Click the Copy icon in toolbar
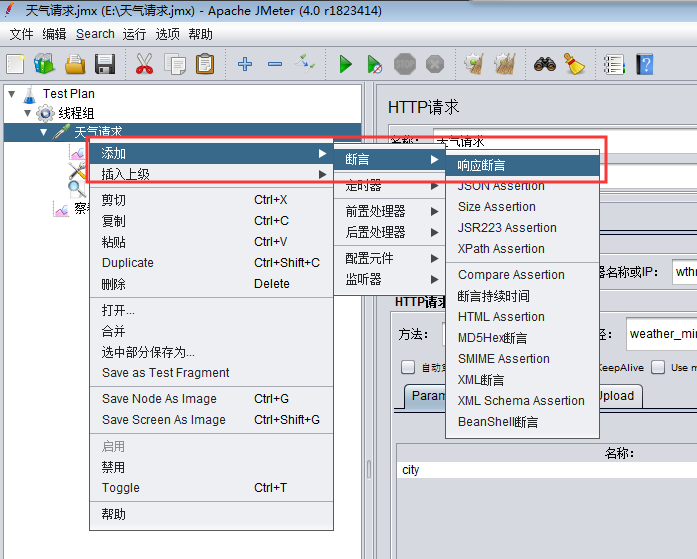This screenshot has height=559, width=697. point(175,64)
